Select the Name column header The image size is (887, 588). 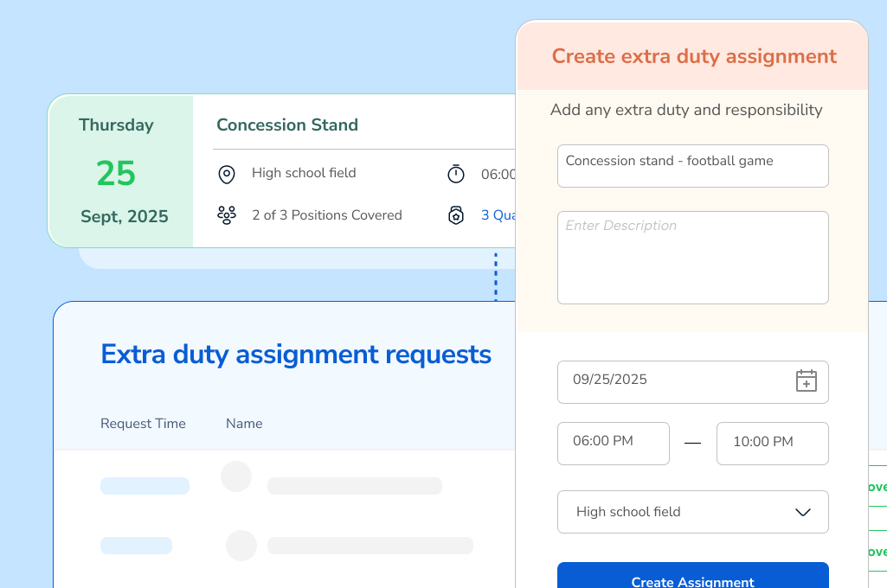click(244, 424)
